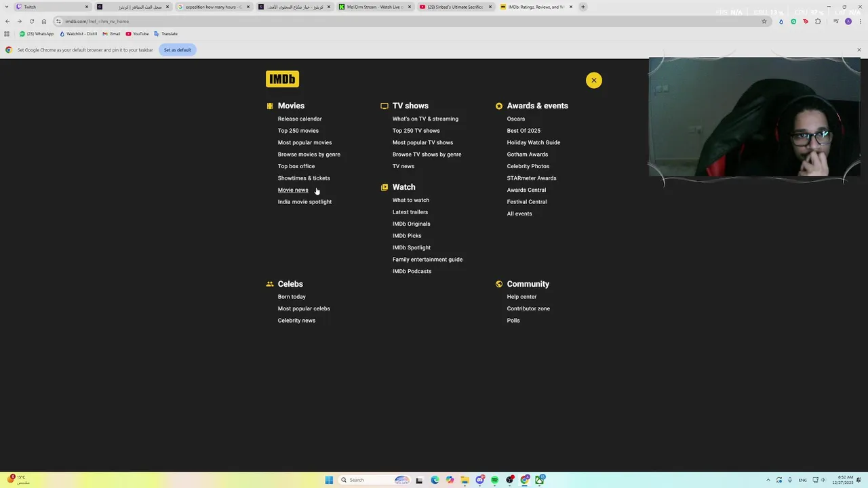Open IMDb Spotlight
Viewport: 868px width, 488px height.
[x=411, y=247]
